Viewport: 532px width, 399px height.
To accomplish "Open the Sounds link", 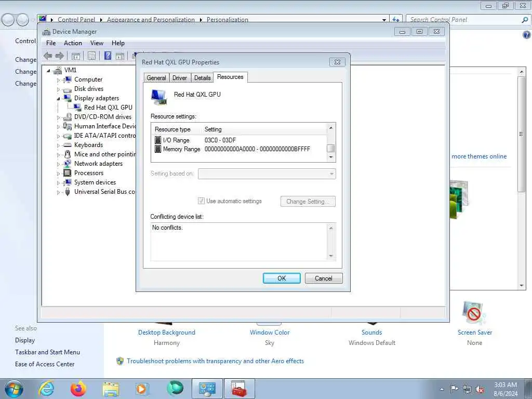I will (x=371, y=332).
